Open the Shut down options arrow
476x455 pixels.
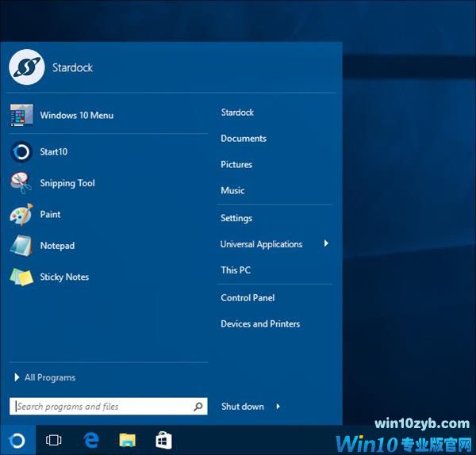point(278,407)
